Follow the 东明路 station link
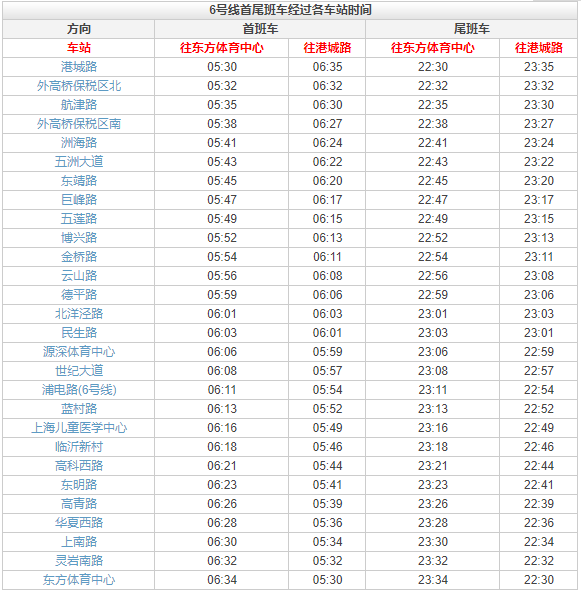The image size is (583, 595). point(79,485)
